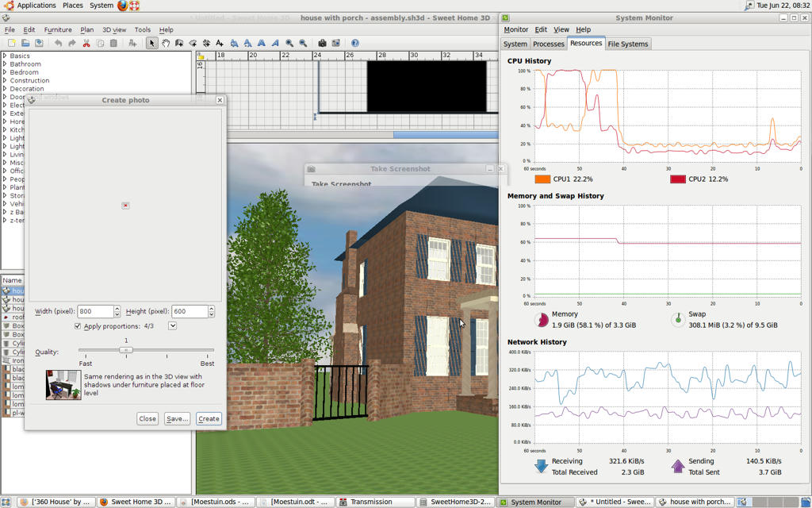Click the Name column header in furniture list
Screen dimensions: 812x508
[x=13, y=280]
